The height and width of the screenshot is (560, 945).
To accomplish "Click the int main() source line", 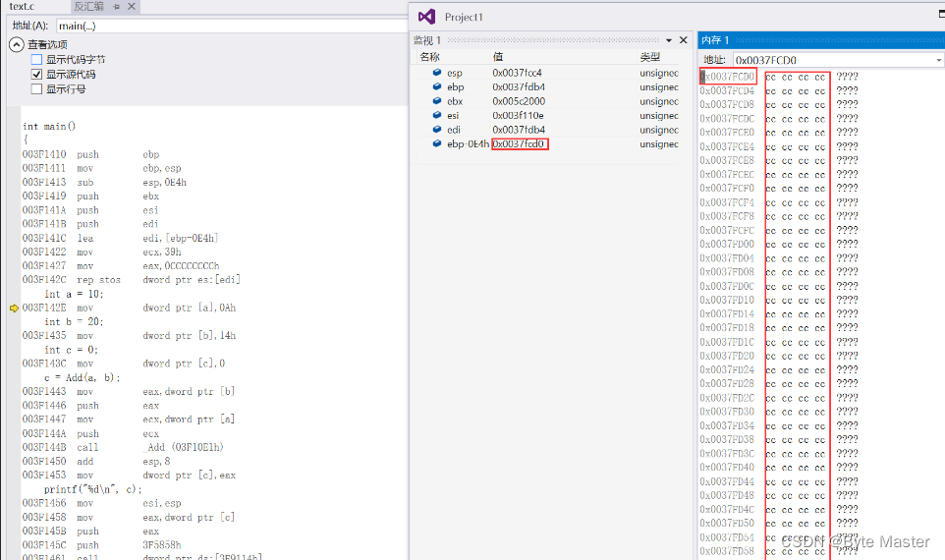I will coord(49,127).
